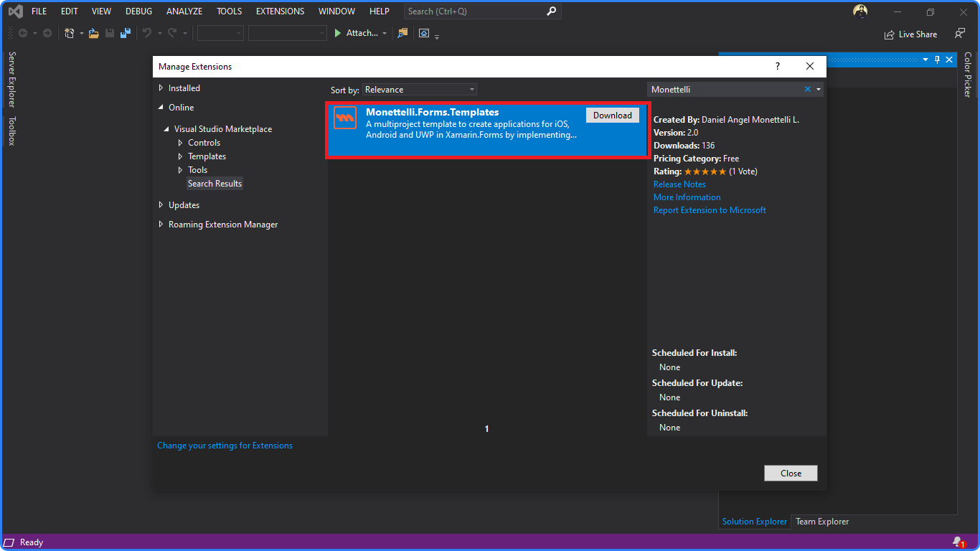This screenshot has height=551, width=980.
Task: Clear the Monettelli search with X
Action: coord(808,90)
